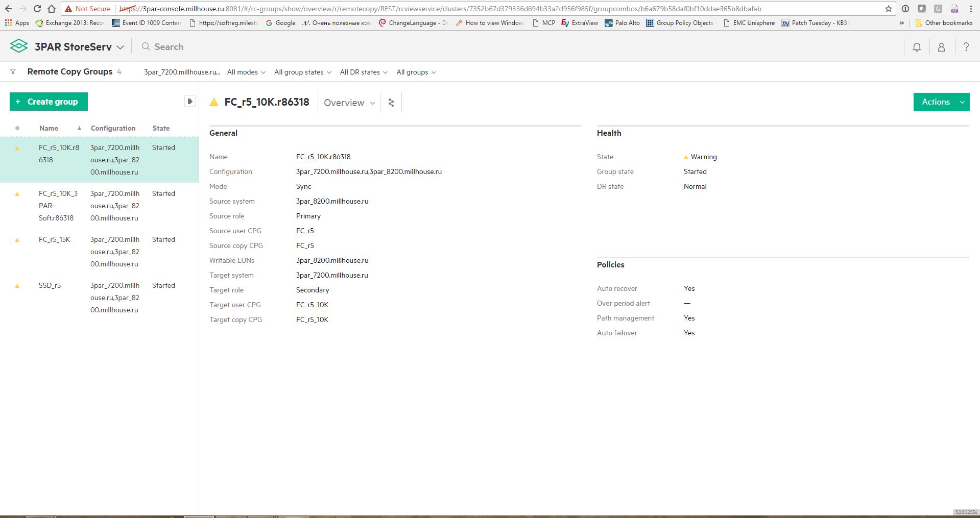Open the help question mark icon
The image size is (980, 518).
pyautogui.click(x=966, y=47)
